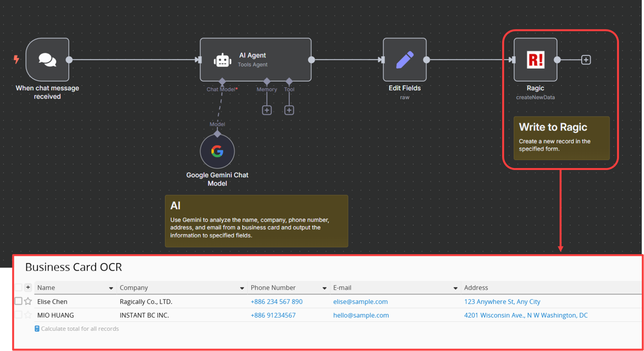Click the 'Ragically Co., LTD.' company cell
The height and width of the screenshot is (351, 644).
point(146,302)
